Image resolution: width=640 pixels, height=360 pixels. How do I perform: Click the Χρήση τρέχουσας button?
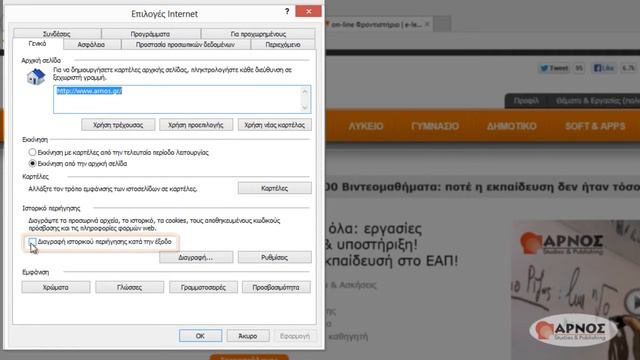[x=118, y=125]
